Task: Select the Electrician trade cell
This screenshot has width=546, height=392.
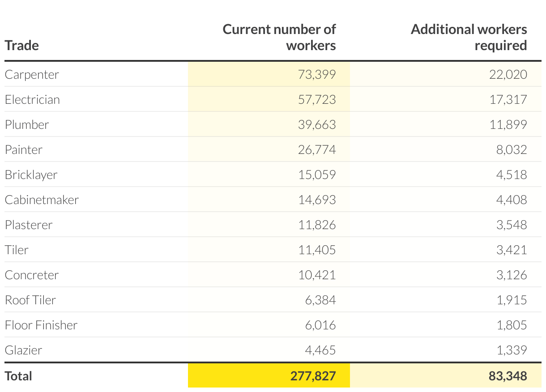Action: [x=32, y=100]
